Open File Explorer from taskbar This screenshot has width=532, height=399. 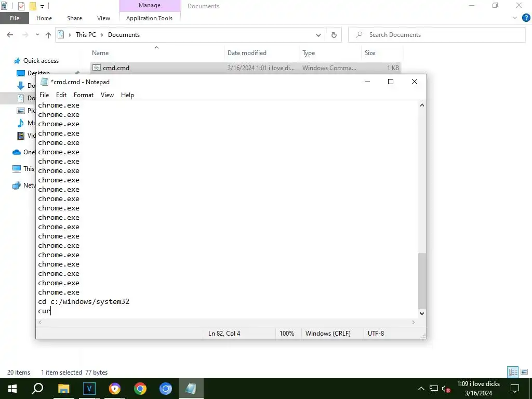63,389
